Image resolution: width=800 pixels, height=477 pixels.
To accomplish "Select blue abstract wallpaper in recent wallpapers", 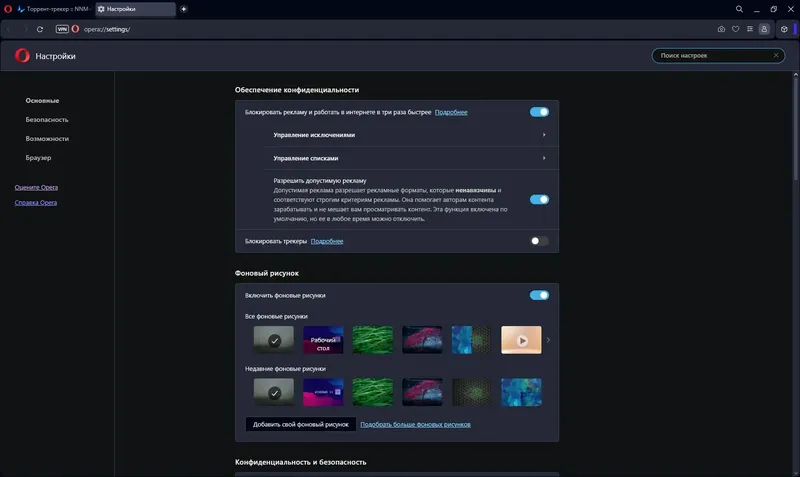I will [x=521, y=392].
